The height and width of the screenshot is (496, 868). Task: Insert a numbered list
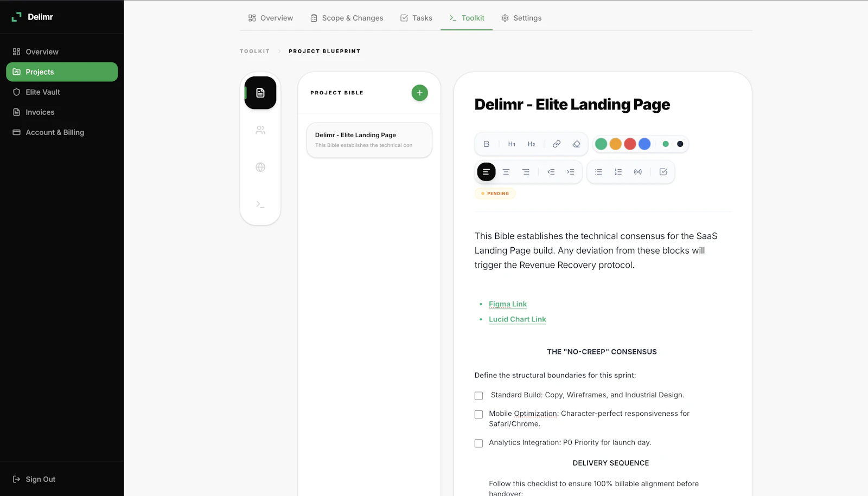(x=618, y=172)
